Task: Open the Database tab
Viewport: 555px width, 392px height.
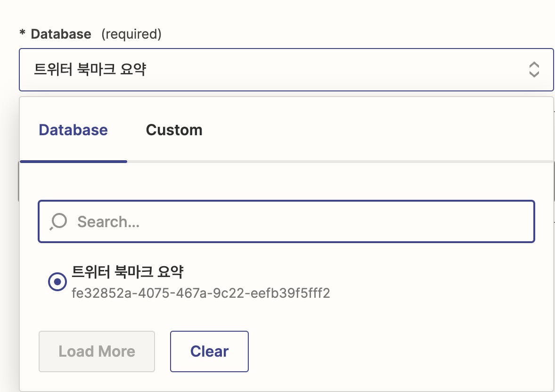Action: click(x=73, y=130)
